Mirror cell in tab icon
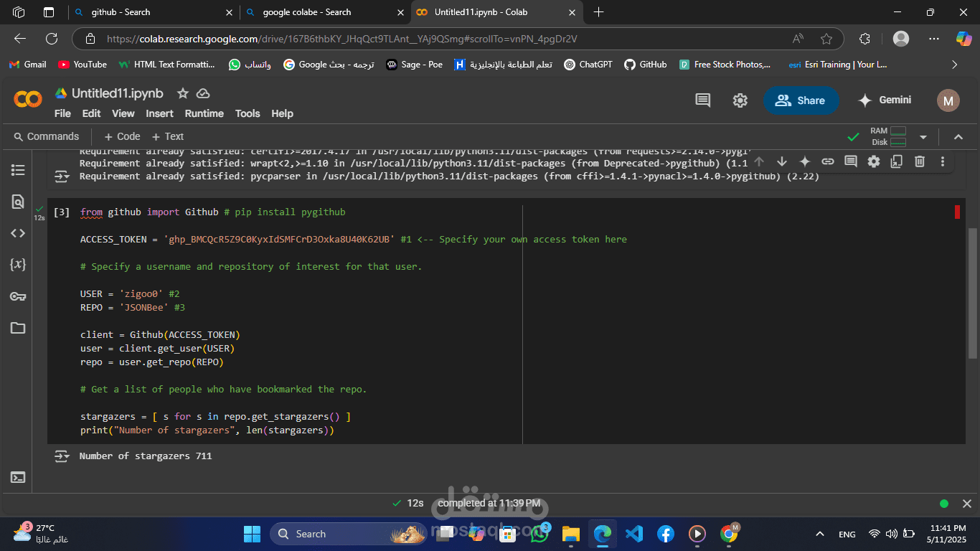Screen dimensions: 980x551 click(x=897, y=161)
